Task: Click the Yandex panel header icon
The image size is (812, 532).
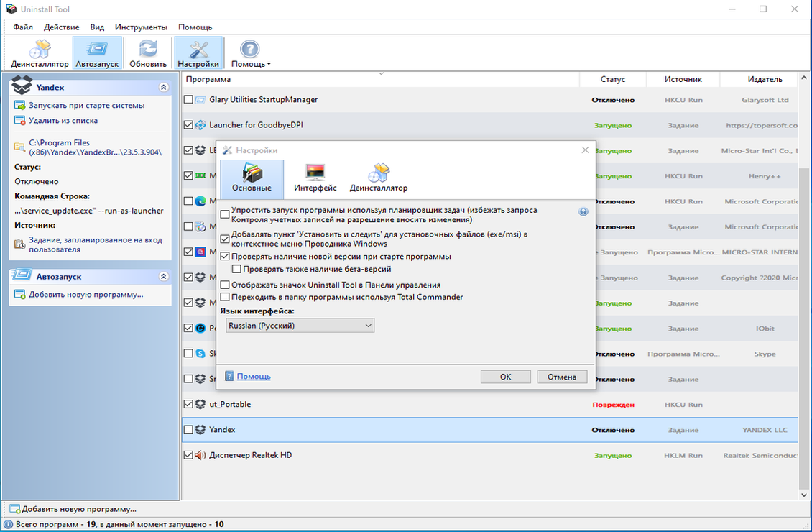Action: point(22,85)
